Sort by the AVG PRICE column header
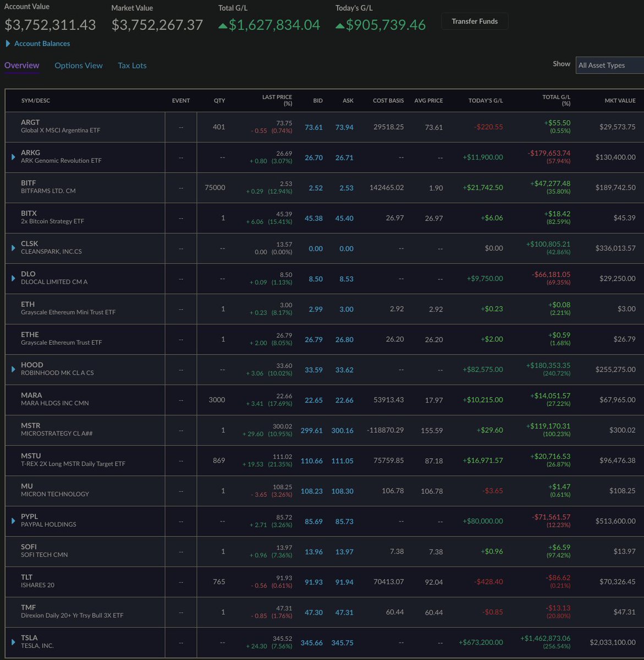This screenshot has height=660, width=644. (x=428, y=101)
